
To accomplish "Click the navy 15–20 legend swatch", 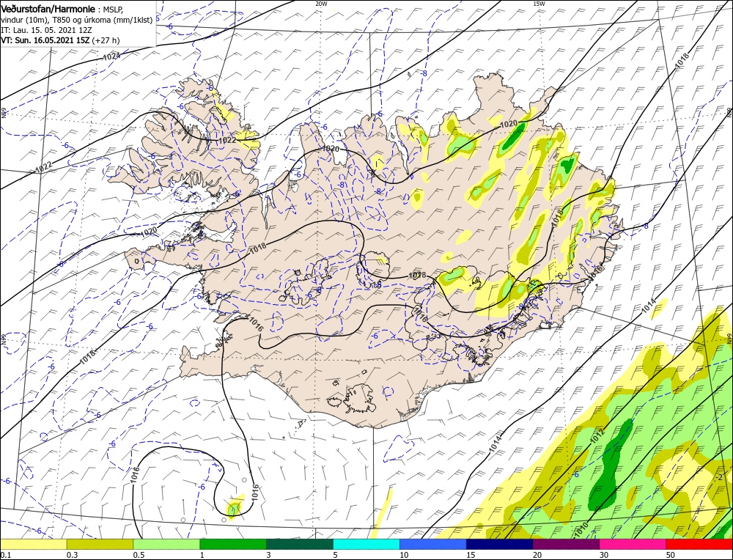I will (500, 544).
